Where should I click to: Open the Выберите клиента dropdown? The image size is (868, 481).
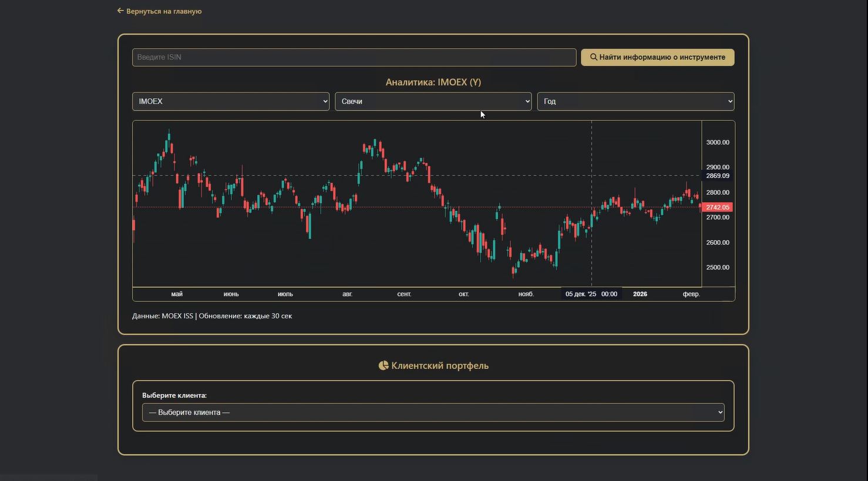pos(433,412)
